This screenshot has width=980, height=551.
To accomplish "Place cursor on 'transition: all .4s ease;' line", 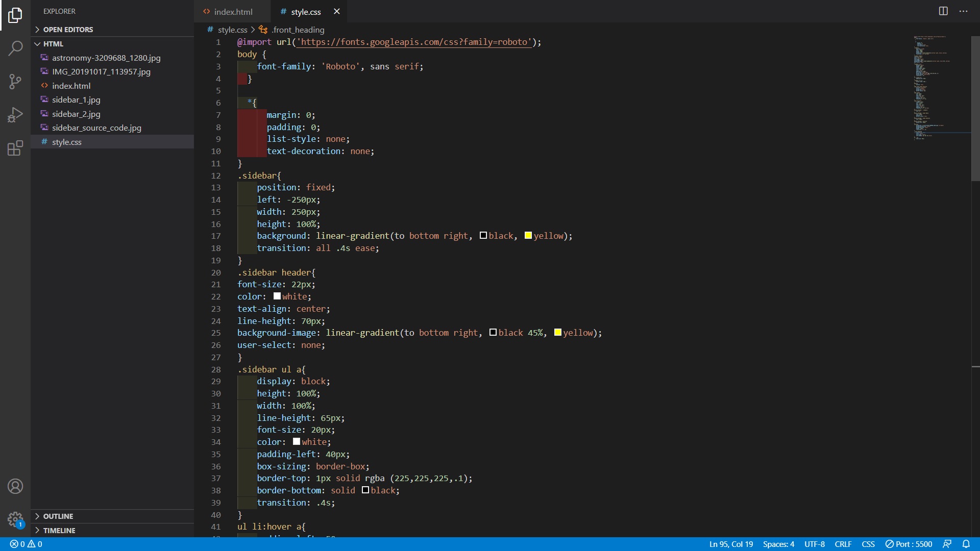I will 317,248.
